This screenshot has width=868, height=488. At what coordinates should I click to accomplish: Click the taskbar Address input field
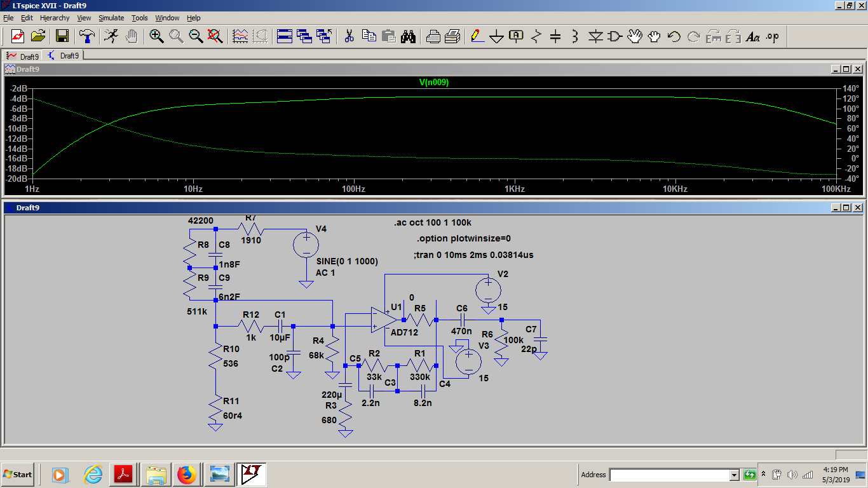[669, 475]
